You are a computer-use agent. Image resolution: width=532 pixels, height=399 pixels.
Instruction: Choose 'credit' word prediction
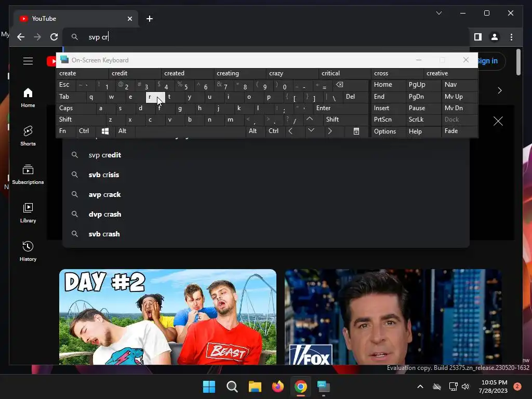(136, 73)
